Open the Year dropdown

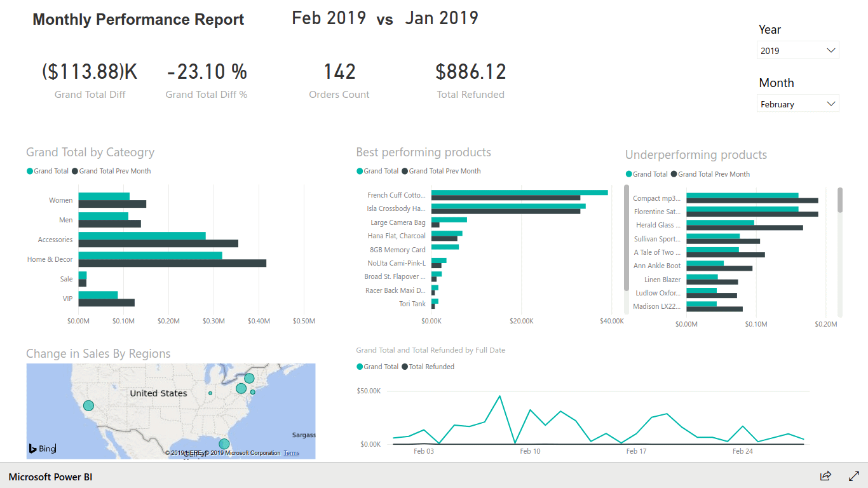830,50
